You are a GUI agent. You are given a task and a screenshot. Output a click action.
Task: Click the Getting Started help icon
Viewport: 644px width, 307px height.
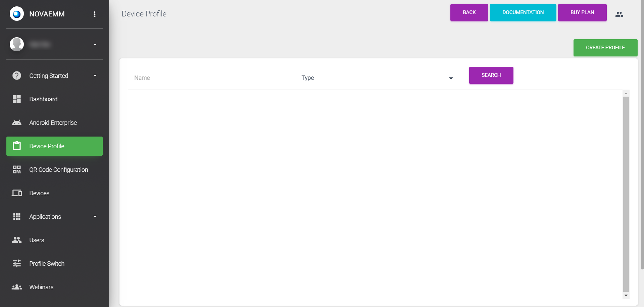point(16,75)
